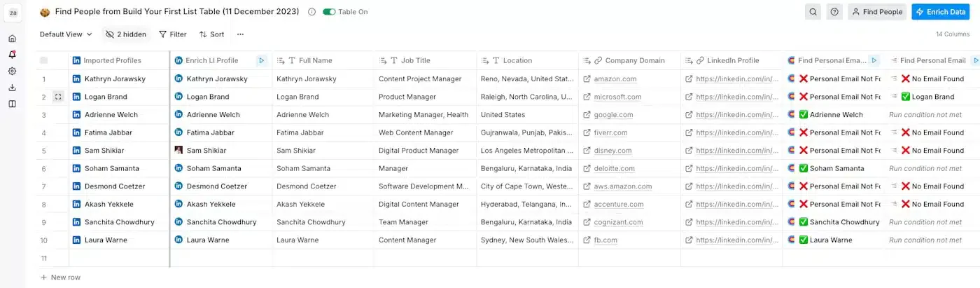Screen dimensions: 980x288
Task: Show the 2 hidden columns
Action: pos(126,34)
